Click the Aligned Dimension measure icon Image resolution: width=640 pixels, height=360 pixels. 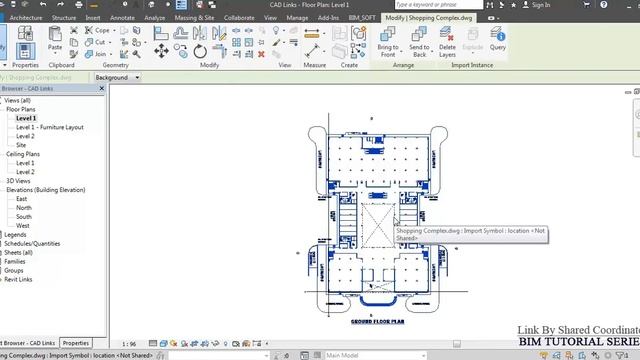pyautogui.click(x=312, y=34)
